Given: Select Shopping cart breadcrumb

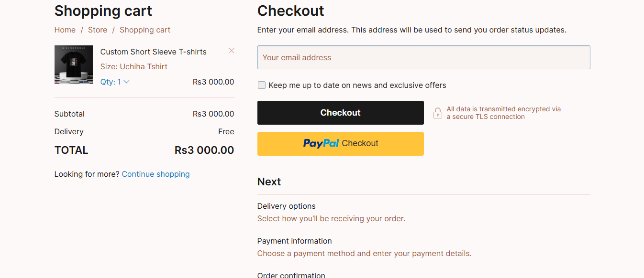Looking at the screenshot, I should click(145, 30).
